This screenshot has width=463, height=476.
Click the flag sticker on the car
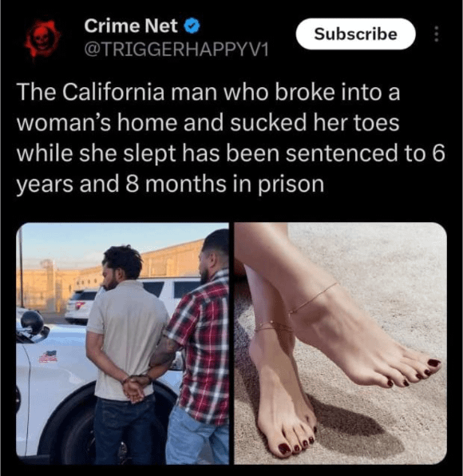[48, 357]
